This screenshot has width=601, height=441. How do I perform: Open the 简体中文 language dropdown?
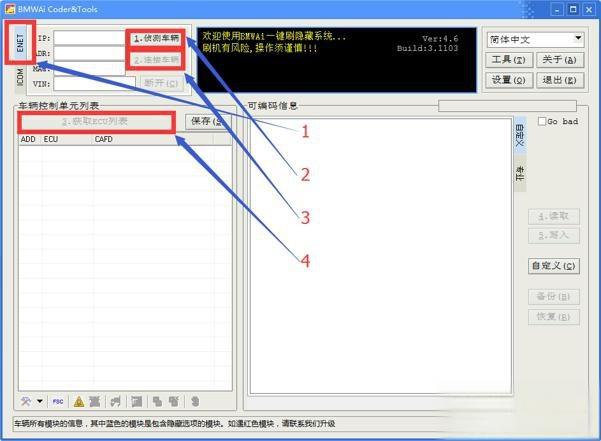tap(536, 39)
